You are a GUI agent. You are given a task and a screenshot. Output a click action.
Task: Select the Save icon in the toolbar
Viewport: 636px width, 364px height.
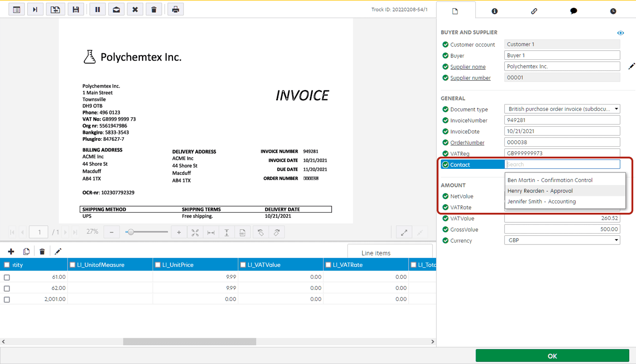coord(76,9)
